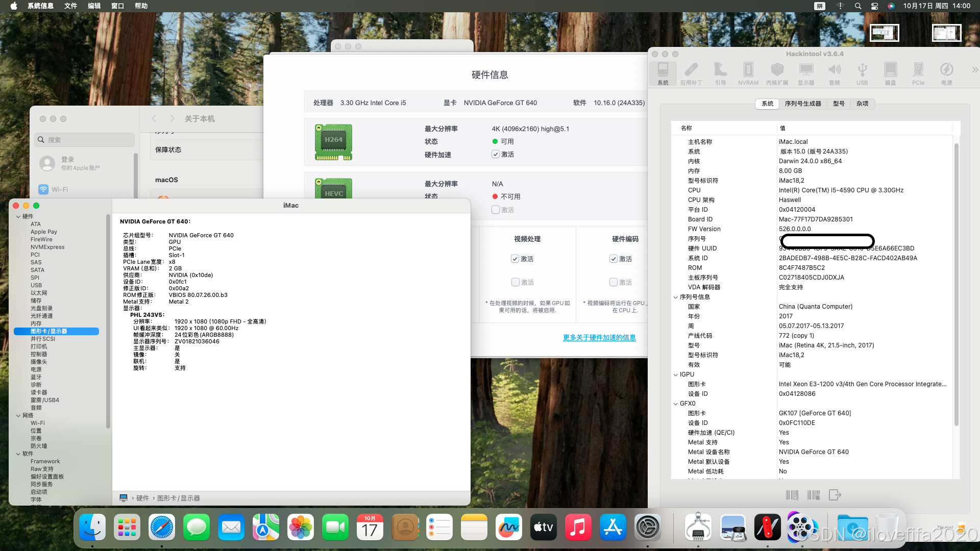Open the 编辑 menu in menu bar
The height and width of the screenshot is (551, 980).
[94, 6]
